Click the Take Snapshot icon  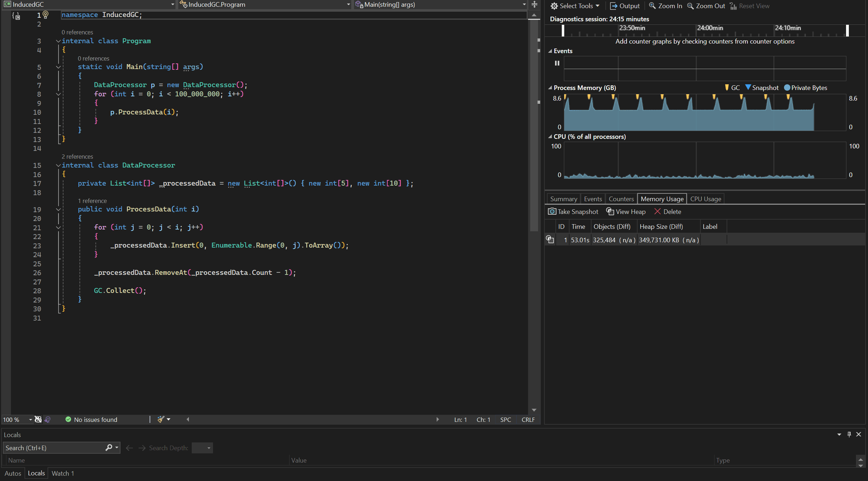551,211
